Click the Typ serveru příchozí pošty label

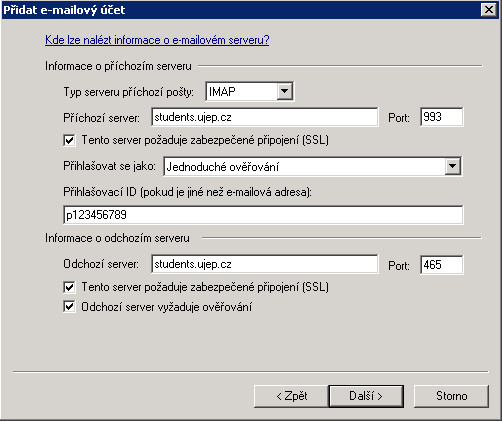tap(129, 92)
